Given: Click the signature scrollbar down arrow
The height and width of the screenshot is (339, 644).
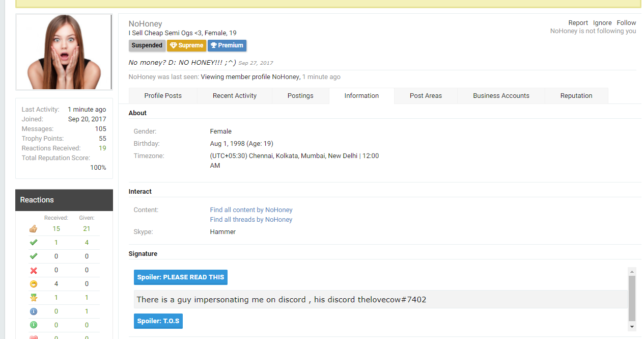Looking at the screenshot, I should [632, 327].
